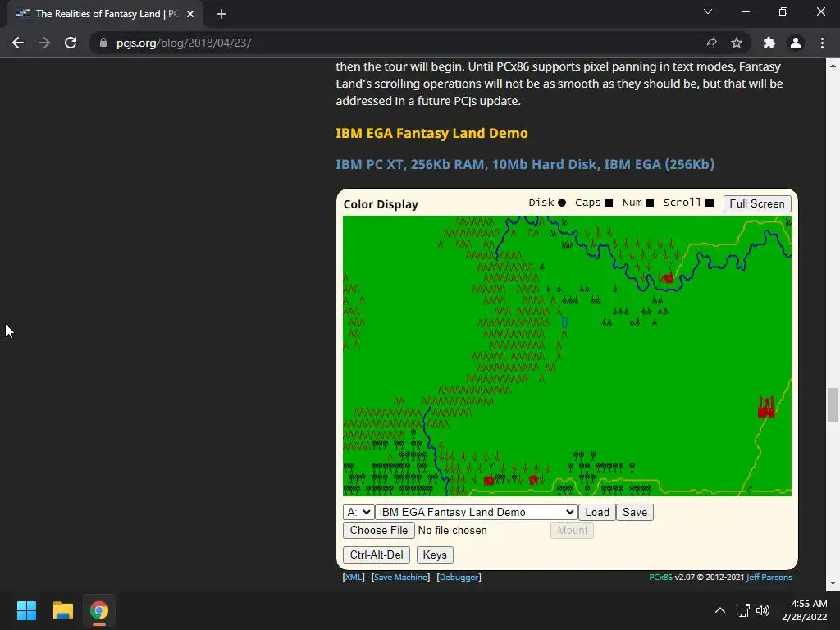Go back using the browser back arrow

click(x=18, y=43)
